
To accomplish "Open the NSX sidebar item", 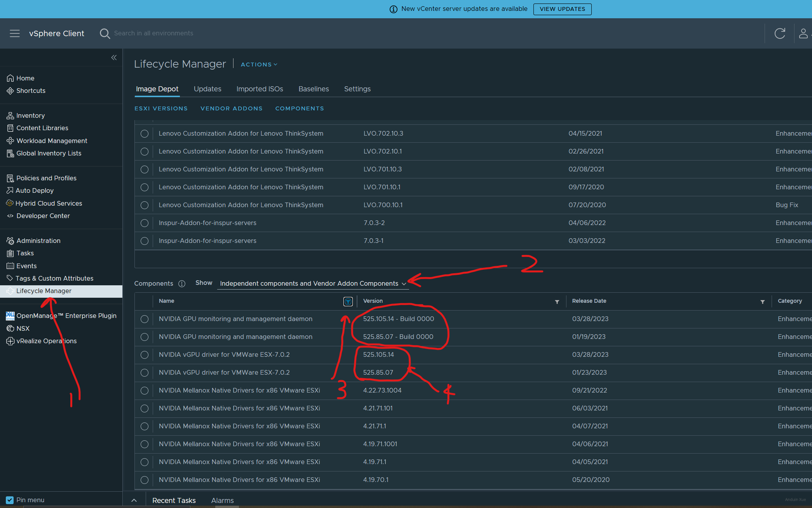I will pyautogui.click(x=23, y=328).
